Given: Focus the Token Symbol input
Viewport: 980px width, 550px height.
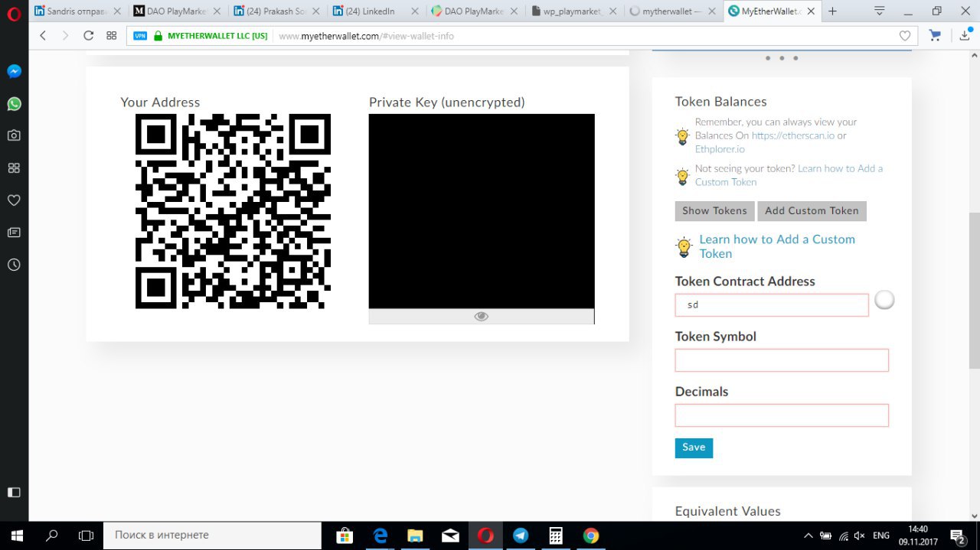Looking at the screenshot, I should [x=782, y=360].
